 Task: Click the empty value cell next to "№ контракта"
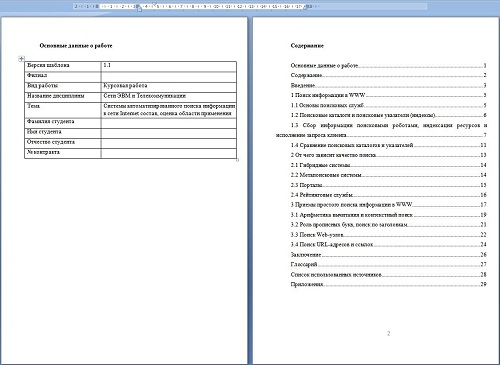169,153
